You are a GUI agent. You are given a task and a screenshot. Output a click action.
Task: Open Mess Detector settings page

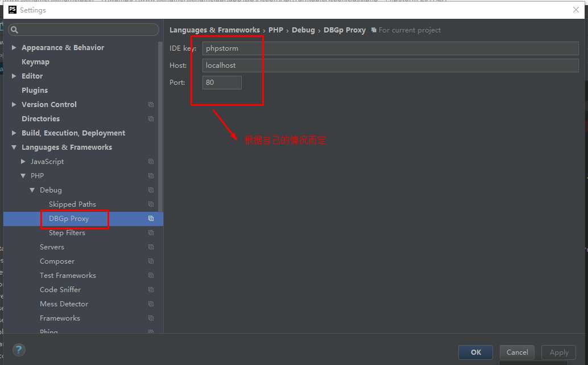[64, 304]
